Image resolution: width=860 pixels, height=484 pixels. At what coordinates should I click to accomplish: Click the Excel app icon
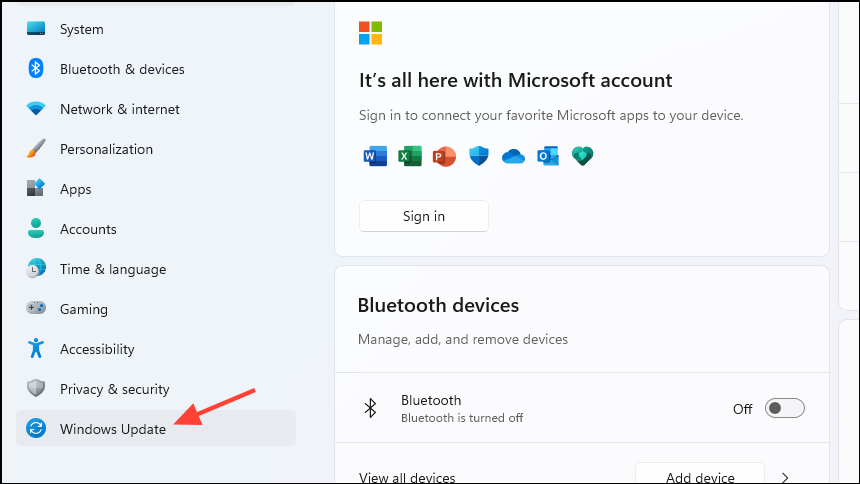click(410, 156)
